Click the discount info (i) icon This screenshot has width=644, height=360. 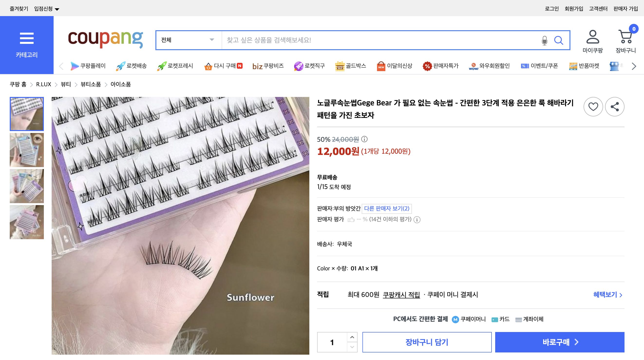tap(365, 140)
